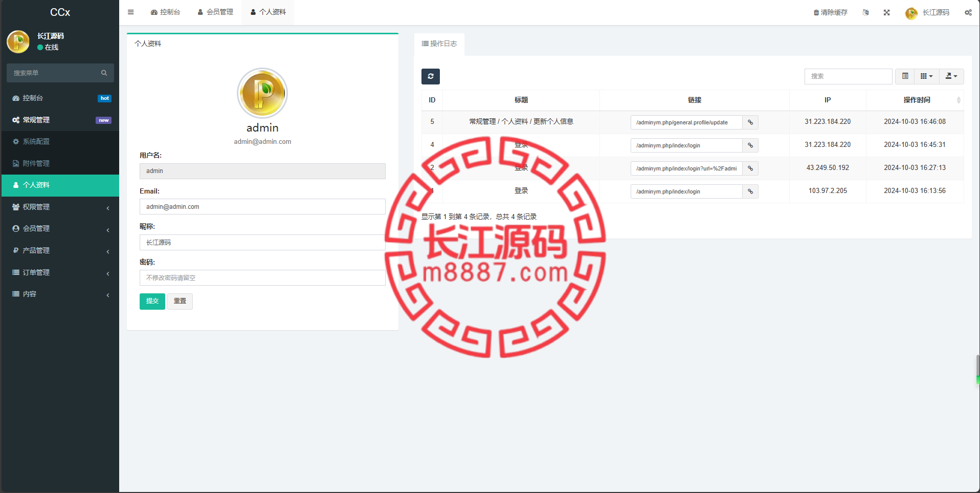
Task: Click the large admin profile avatar
Action: tap(262, 93)
